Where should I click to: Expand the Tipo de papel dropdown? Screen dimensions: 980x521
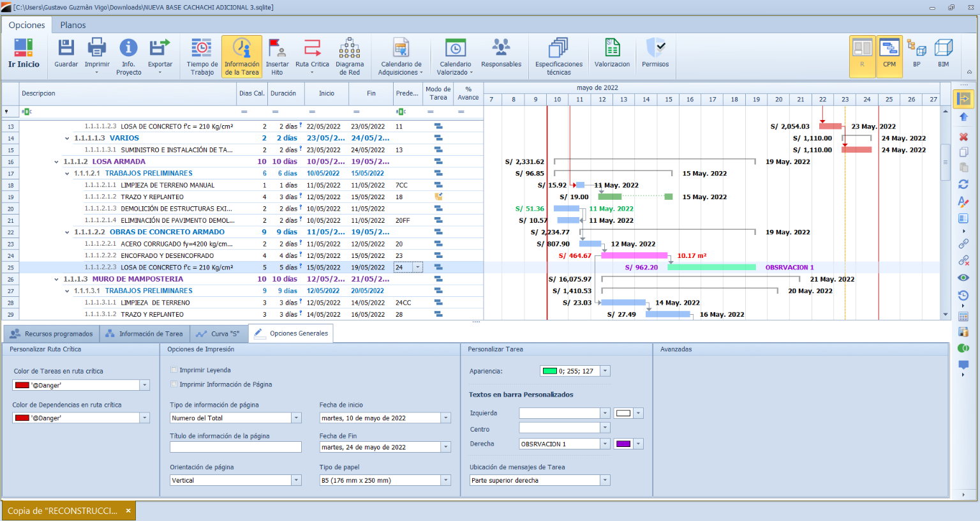446,480
